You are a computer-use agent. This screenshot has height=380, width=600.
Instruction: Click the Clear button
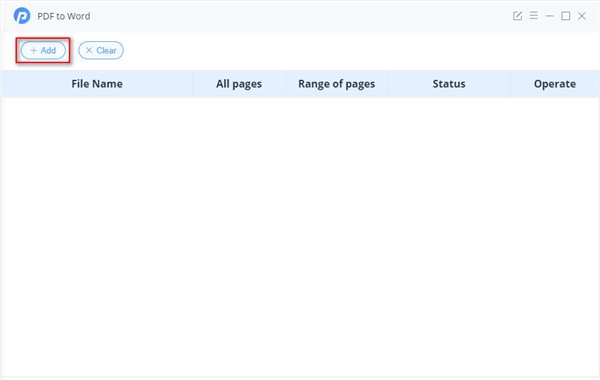pyautogui.click(x=101, y=50)
